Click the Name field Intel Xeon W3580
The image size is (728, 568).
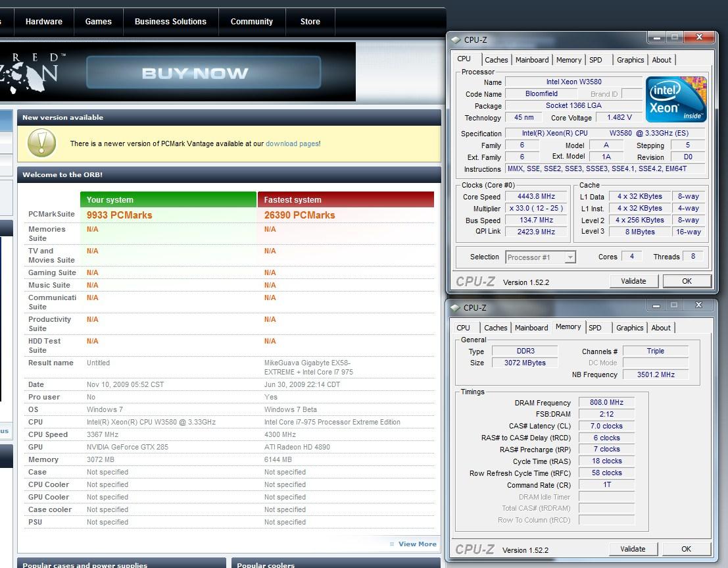pyautogui.click(x=574, y=82)
